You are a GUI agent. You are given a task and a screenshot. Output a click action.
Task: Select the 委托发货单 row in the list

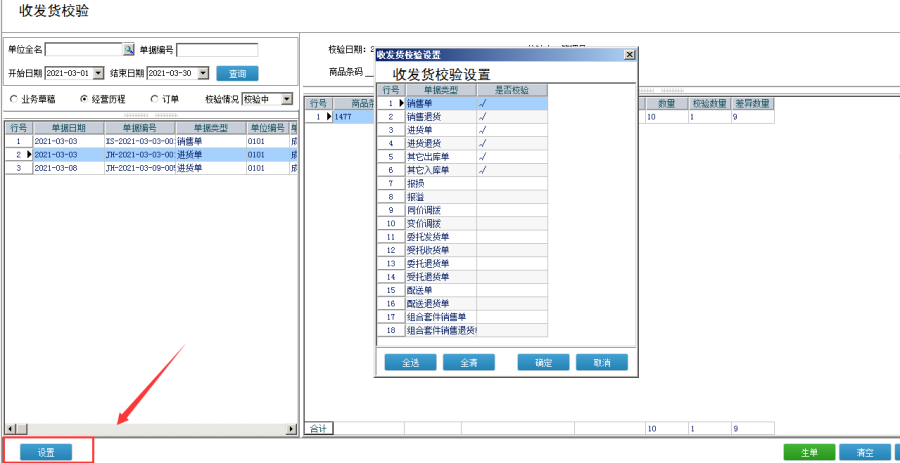(x=440, y=237)
